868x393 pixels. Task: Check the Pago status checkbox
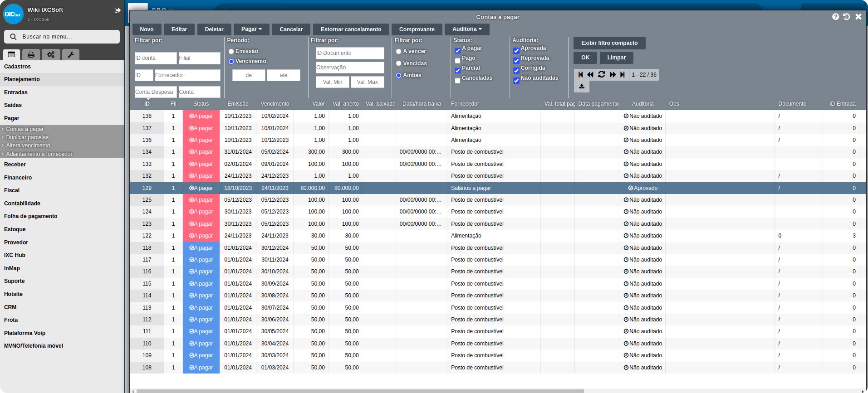point(458,61)
